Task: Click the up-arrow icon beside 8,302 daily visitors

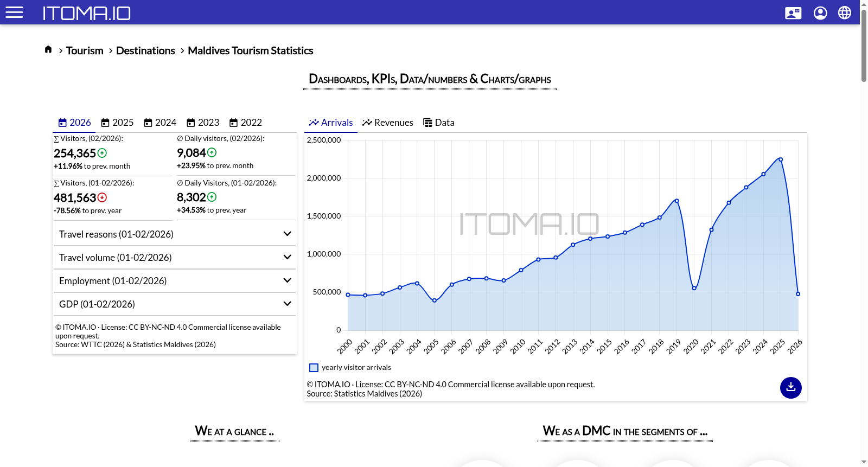Action: point(212,197)
